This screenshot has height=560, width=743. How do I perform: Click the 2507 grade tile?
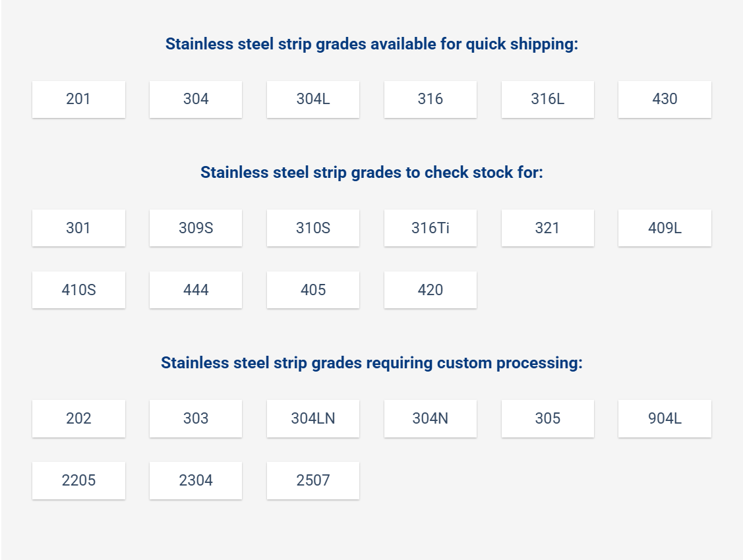point(313,480)
